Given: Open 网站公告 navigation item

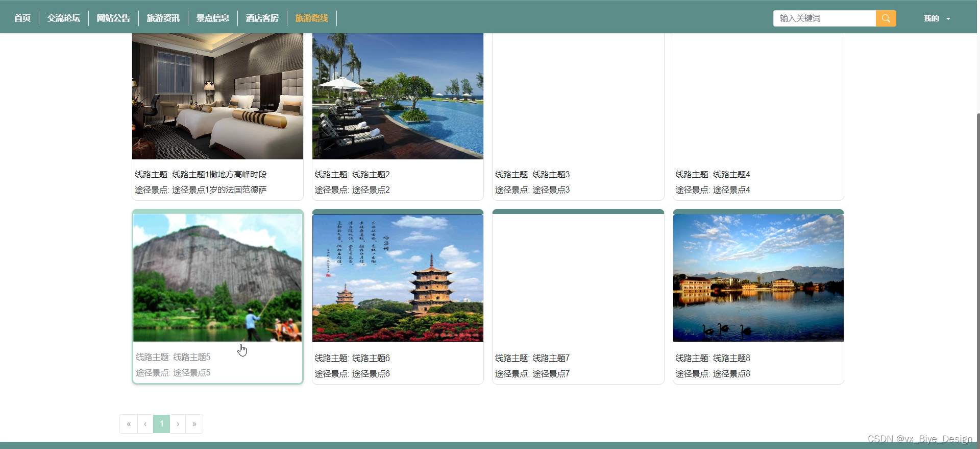Looking at the screenshot, I should point(113,18).
